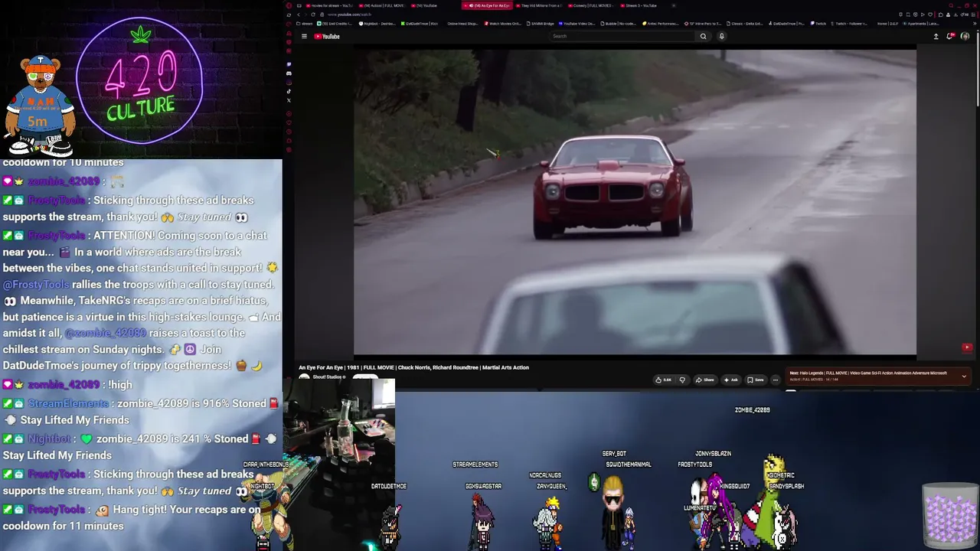Switch to 'movies for stream' browser tab
The width and height of the screenshot is (980, 551).
coord(328,5)
